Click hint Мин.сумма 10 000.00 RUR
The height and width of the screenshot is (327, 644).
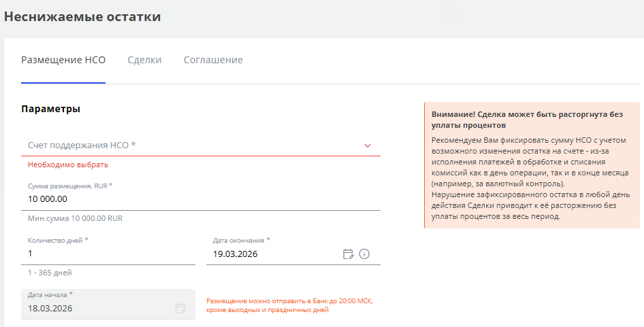pyautogui.click(x=75, y=218)
